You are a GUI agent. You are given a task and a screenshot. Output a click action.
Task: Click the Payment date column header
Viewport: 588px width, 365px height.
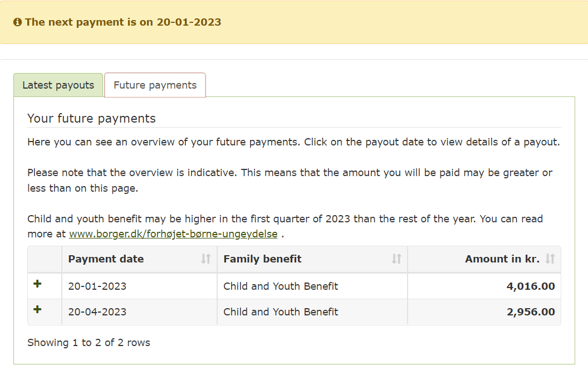(140, 259)
